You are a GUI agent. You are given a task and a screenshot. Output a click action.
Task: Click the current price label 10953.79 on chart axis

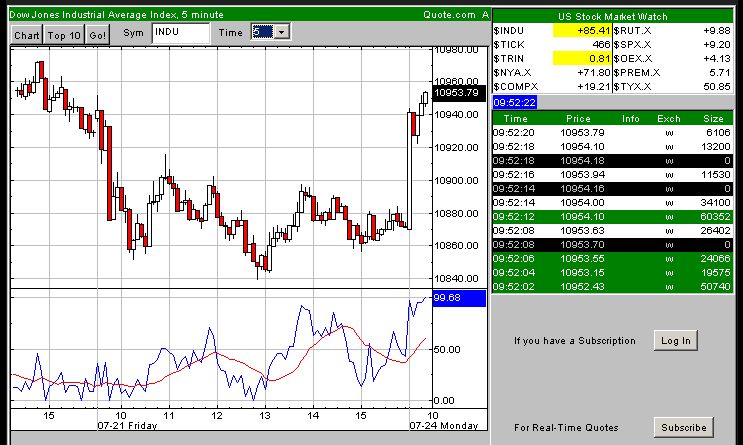coord(459,93)
